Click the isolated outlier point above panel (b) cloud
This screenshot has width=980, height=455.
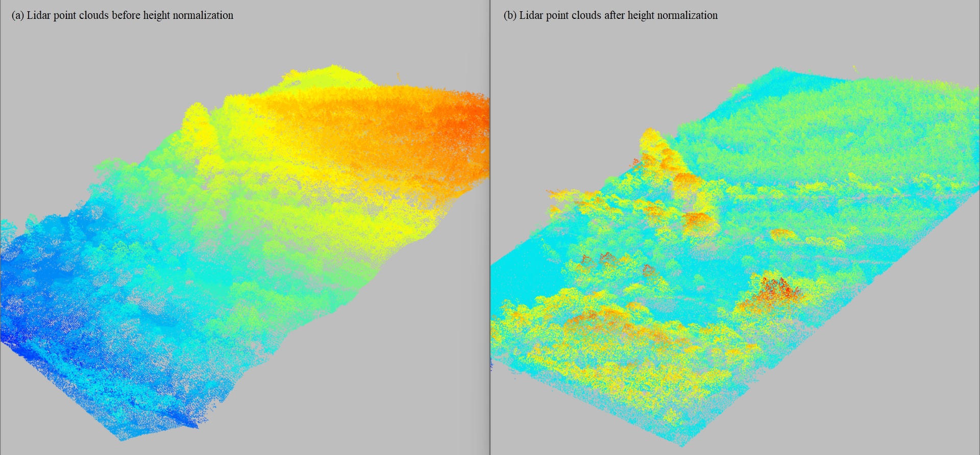pos(855,68)
